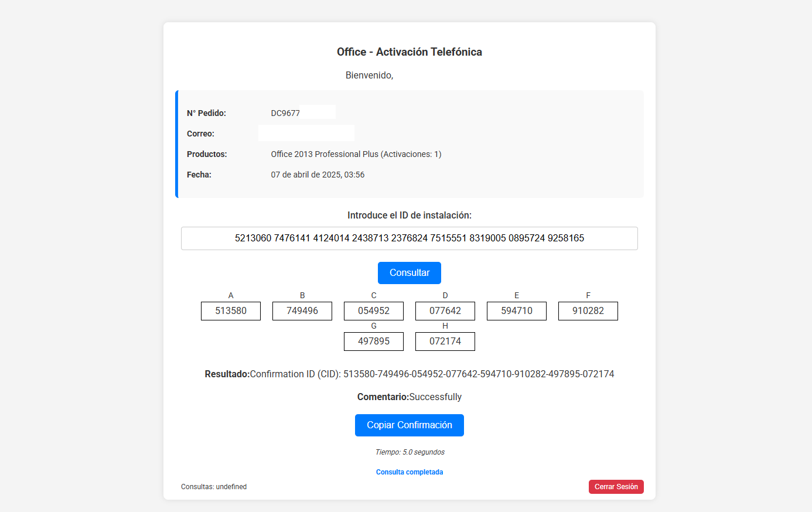This screenshot has width=812, height=512.
Task: Click Copiar Confirmación button
Action: click(x=409, y=425)
